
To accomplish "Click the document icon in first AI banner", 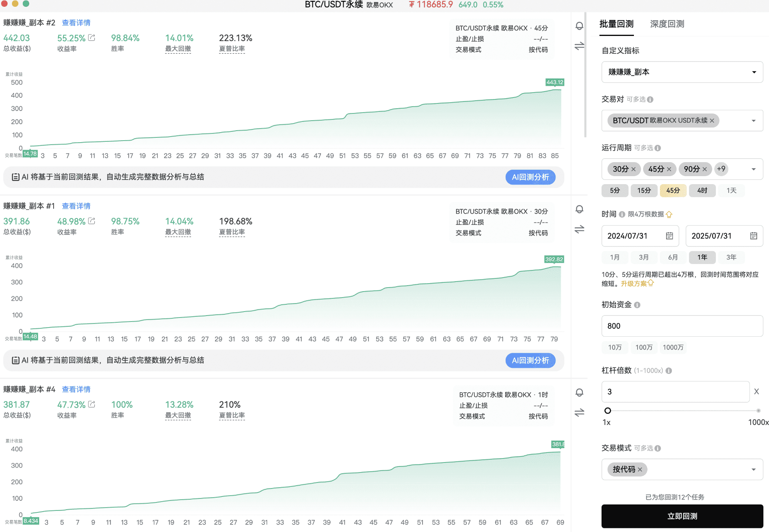I will coord(16,177).
